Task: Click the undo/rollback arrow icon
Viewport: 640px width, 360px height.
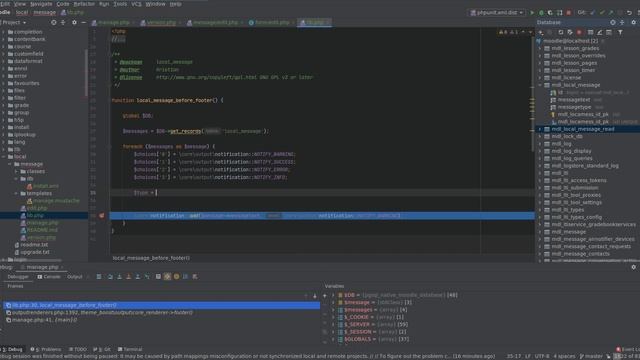Action: point(629,13)
